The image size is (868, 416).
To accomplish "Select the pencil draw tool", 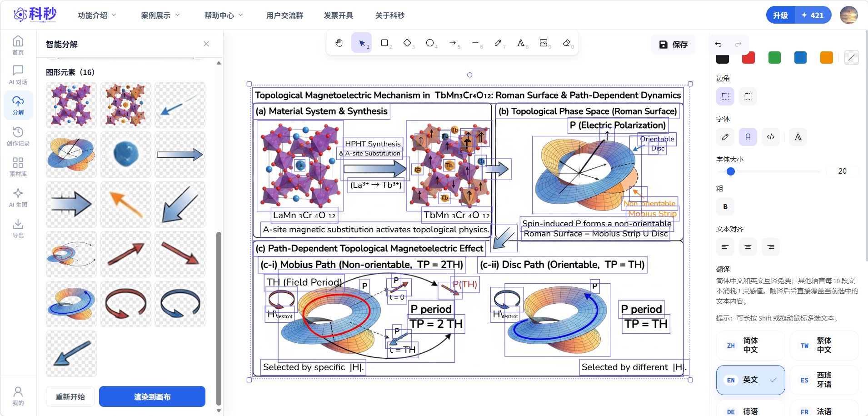I will coord(498,43).
